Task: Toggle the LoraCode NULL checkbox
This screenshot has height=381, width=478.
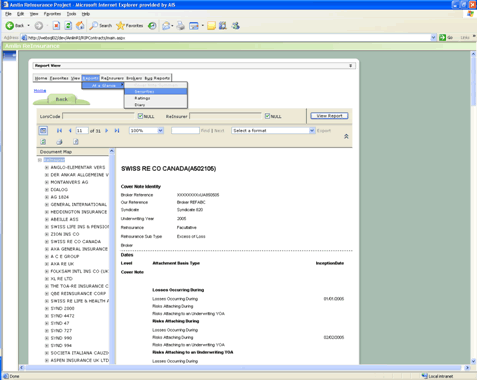Action: coord(140,116)
